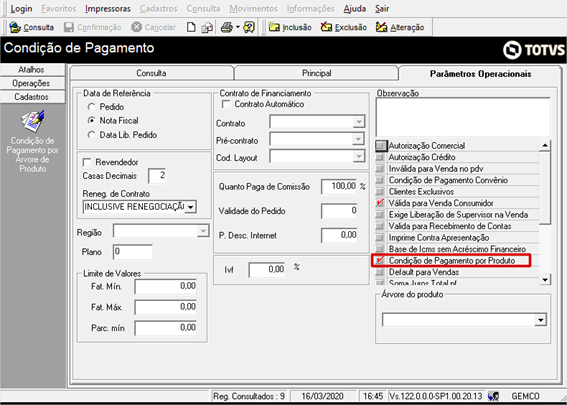Click the blank new document icon

[x=191, y=27]
